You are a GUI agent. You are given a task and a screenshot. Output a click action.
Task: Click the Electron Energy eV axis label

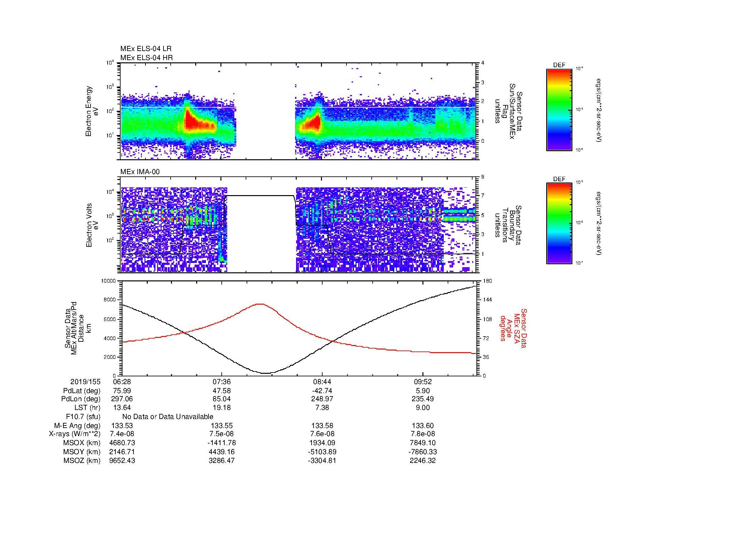(92, 111)
